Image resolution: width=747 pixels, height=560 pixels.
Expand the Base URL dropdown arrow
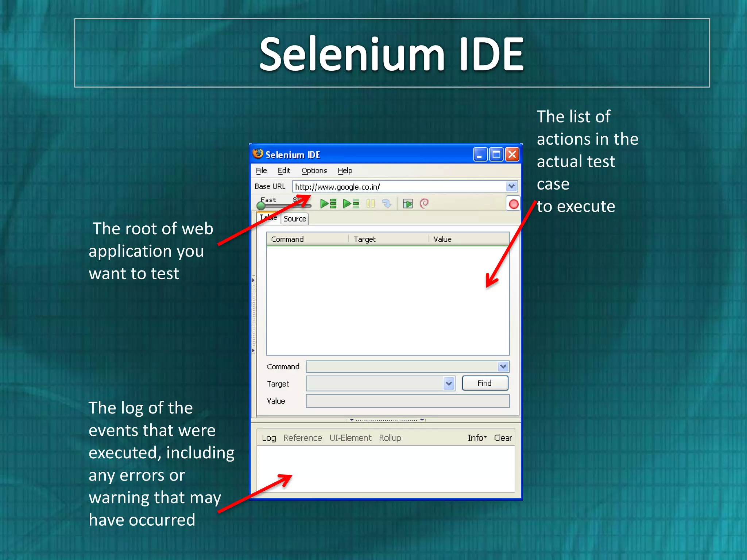(511, 187)
